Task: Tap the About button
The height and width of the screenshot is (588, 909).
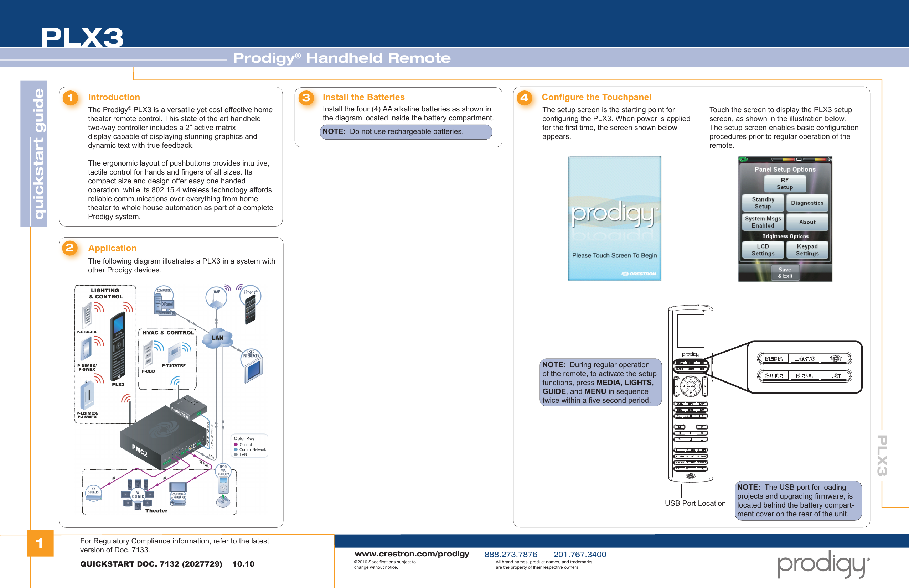Action: pyautogui.click(x=807, y=222)
